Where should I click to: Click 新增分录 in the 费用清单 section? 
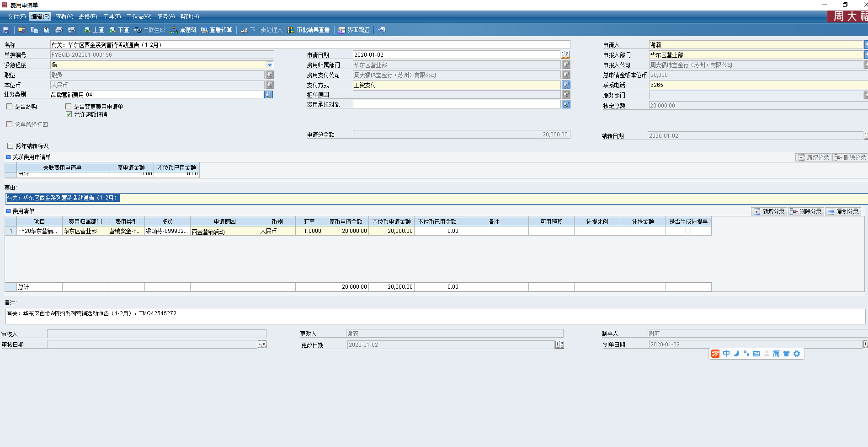769,211
